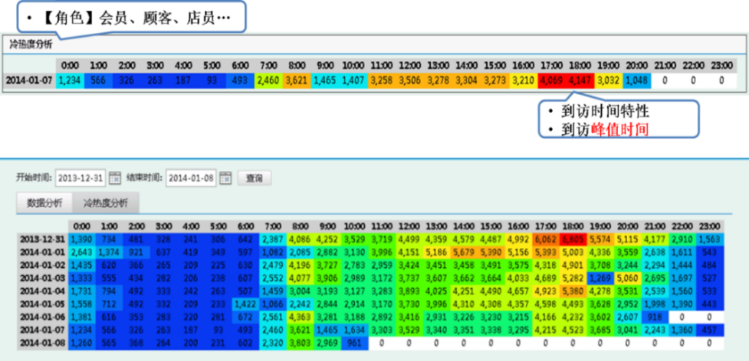
Task: Focus the 结束时间 date input showing 2014-01-08
Action: tap(191, 178)
